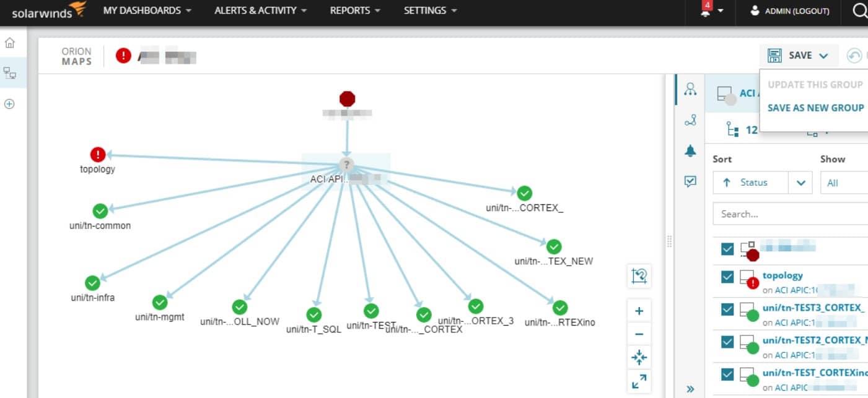Select the uni/tn-...OLL_NOW node
This screenshot has width=868, height=398.
[x=240, y=306]
